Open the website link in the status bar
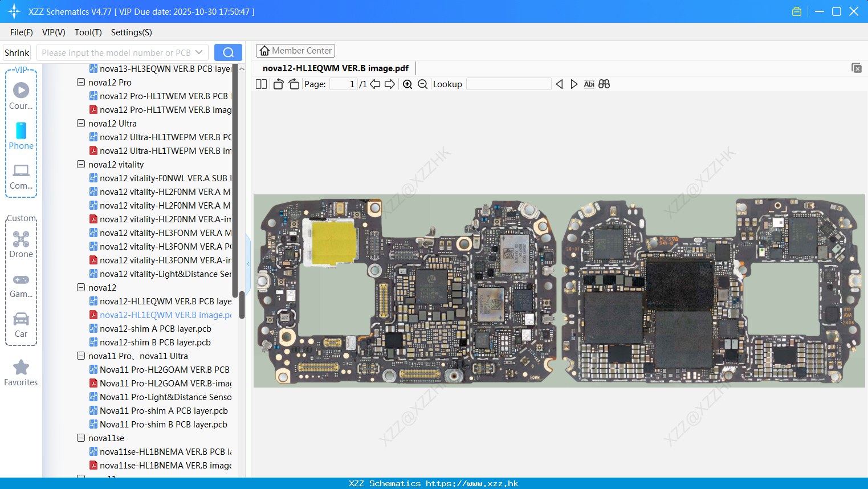 point(472,483)
